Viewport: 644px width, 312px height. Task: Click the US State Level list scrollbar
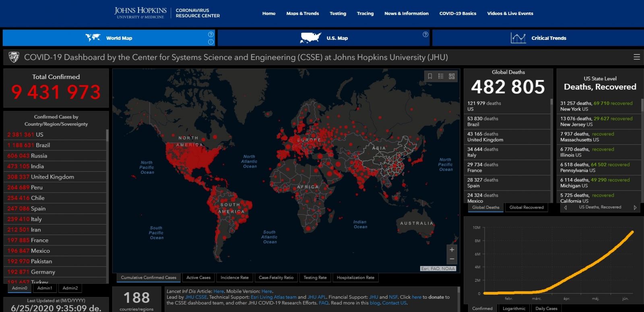642,106
